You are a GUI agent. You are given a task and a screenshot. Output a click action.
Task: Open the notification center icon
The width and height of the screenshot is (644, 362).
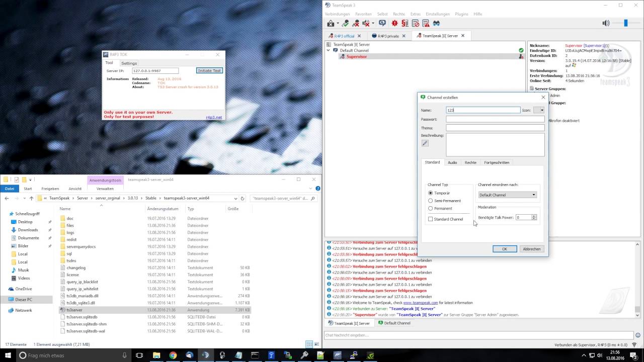click(634, 355)
